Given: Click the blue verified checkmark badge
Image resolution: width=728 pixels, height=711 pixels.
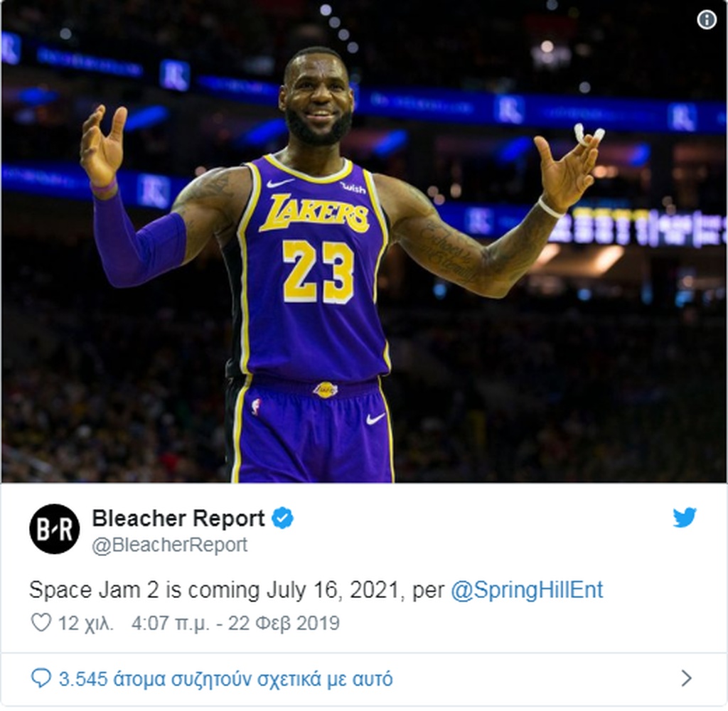Looking at the screenshot, I should click(282, 518).
